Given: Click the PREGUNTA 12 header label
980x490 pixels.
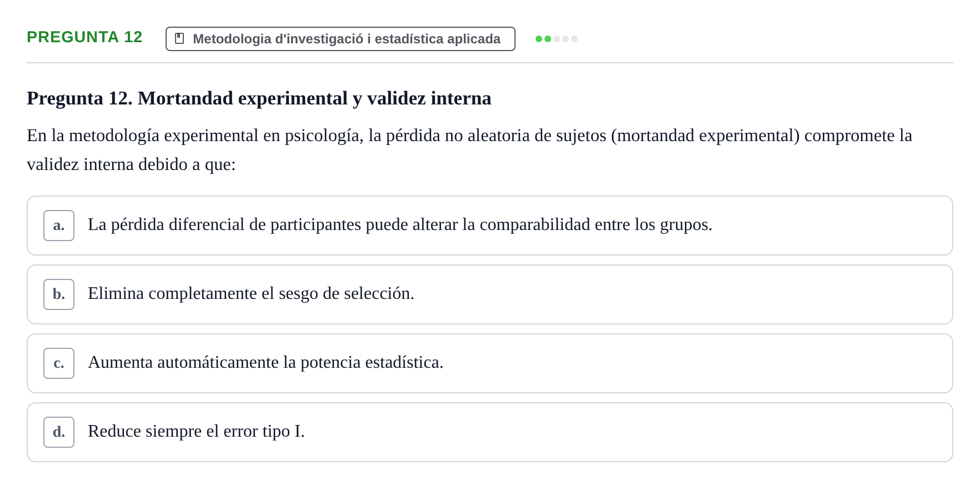Looking at the screenshot, I should click(x=84, y=37).
